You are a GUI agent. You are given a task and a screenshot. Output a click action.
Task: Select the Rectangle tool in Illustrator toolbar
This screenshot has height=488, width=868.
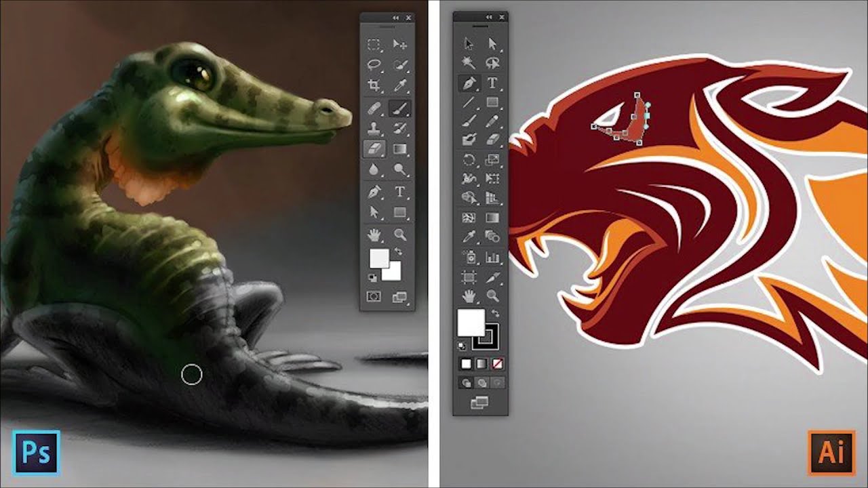(492, 102)
